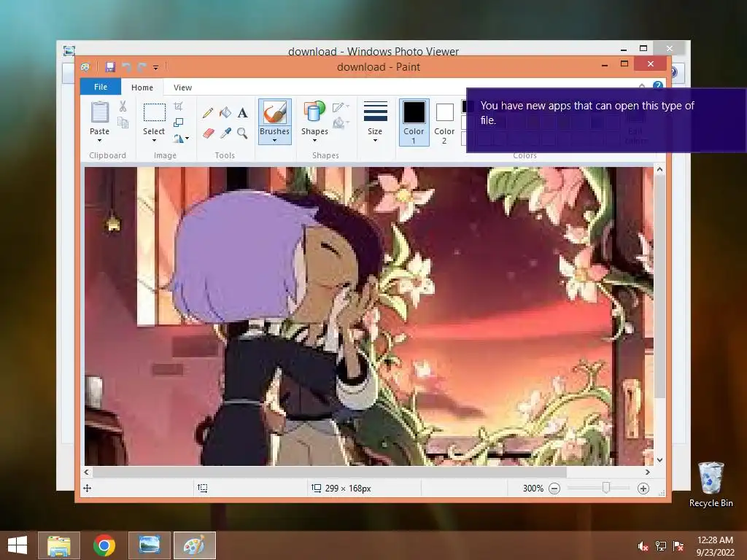Click the Save icon in Paint's quick access toolbar

click(x=111, y=67)
